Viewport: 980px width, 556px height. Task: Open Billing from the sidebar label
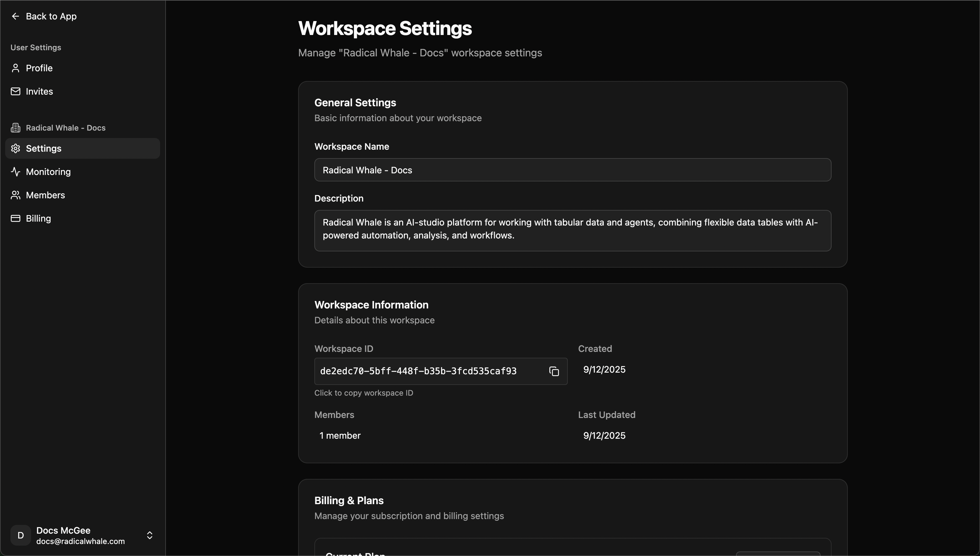pos(38,218)
